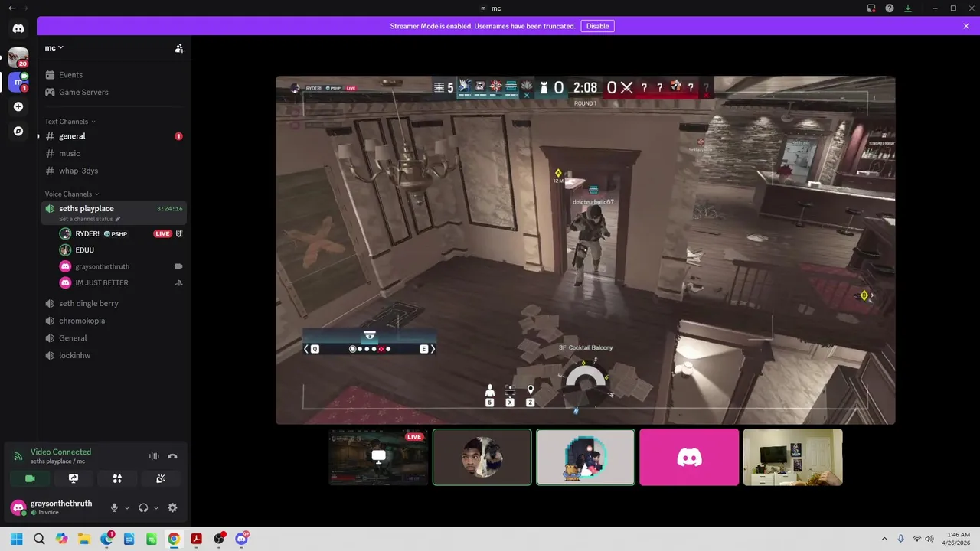The height and width of the screenshot is (551, 980).
Task: Open OBS Studio from taskbar
Action: 219,539
